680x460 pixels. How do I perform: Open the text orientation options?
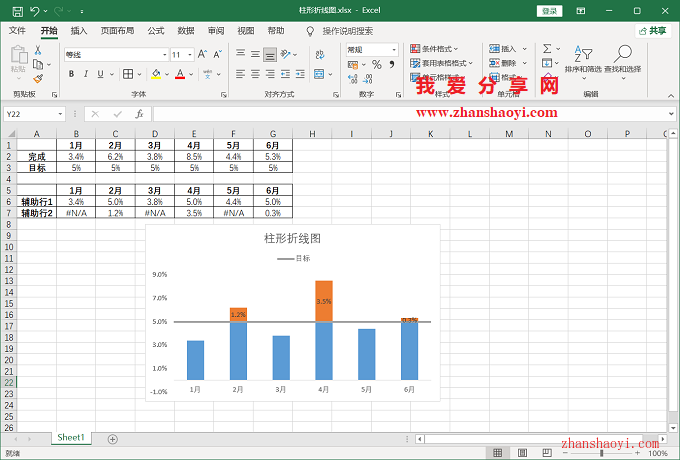[x=285, y=54]
